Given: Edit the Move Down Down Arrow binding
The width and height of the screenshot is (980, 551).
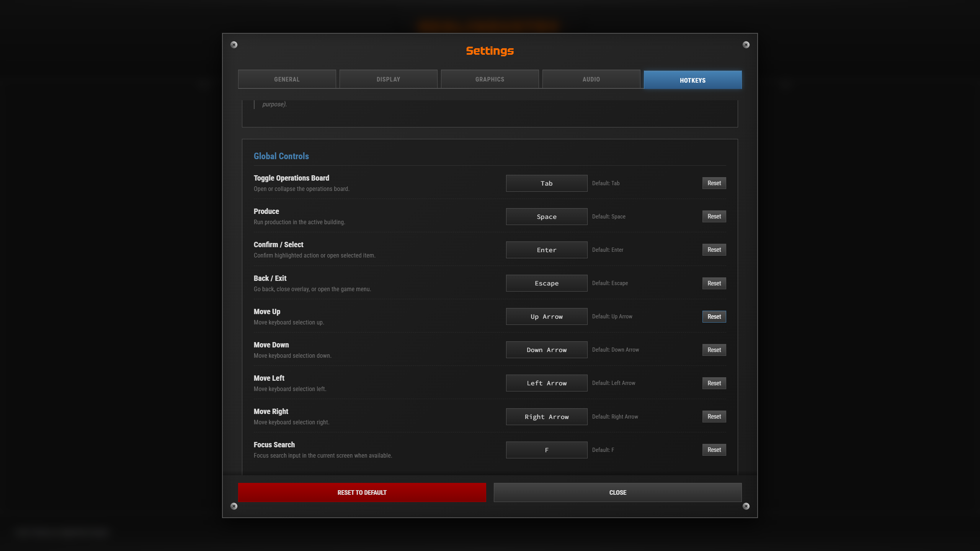Looking at the screenshot, I should (547, 350).
